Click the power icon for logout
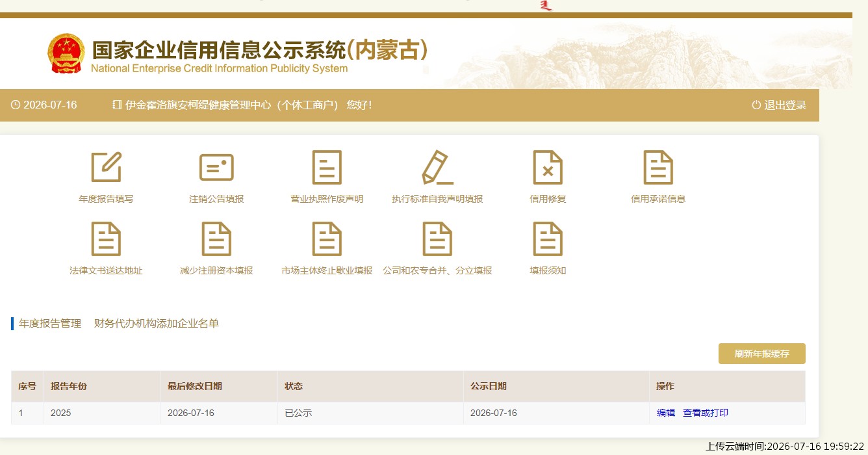This screenshot has width=868, height=455. (756, 105)
